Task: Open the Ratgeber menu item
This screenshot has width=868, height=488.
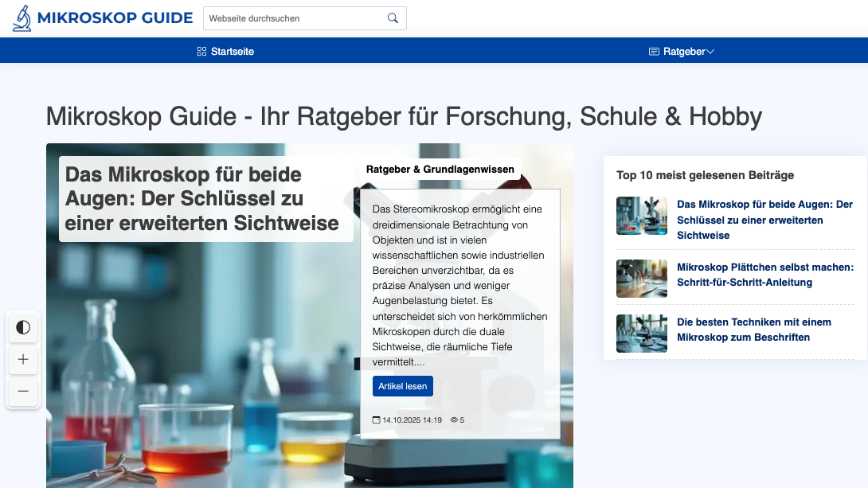Action: point(684,52)
